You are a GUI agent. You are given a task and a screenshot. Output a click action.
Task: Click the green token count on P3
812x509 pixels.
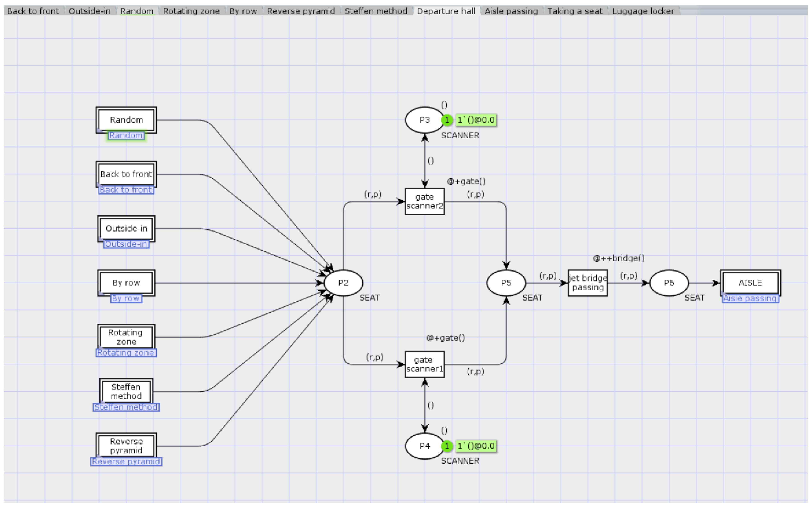[447, 120]
